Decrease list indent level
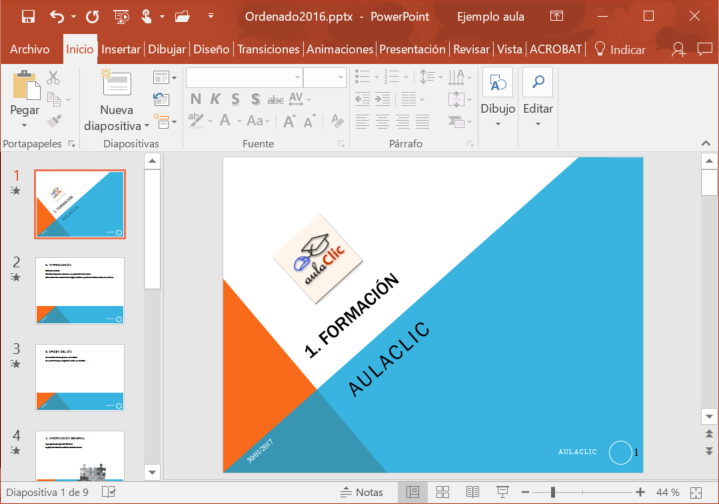Screen dimensions: 719x504 point(362,99)
